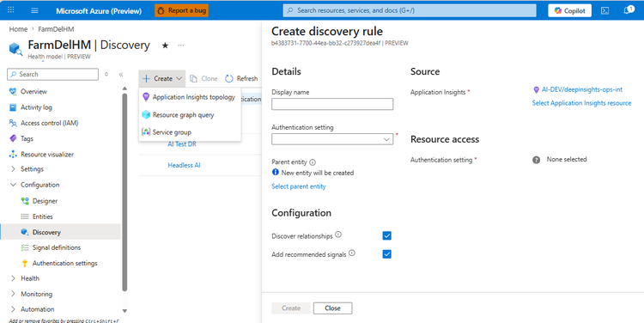Click Select Application Insights resource link
644x323 pixels.
(x=581, y=103)
